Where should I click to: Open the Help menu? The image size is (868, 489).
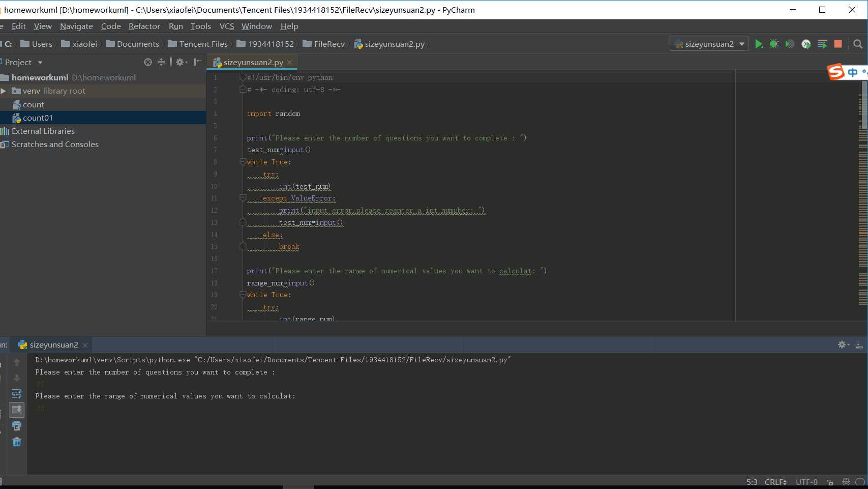pyautogui.click(x=289, y=26)
